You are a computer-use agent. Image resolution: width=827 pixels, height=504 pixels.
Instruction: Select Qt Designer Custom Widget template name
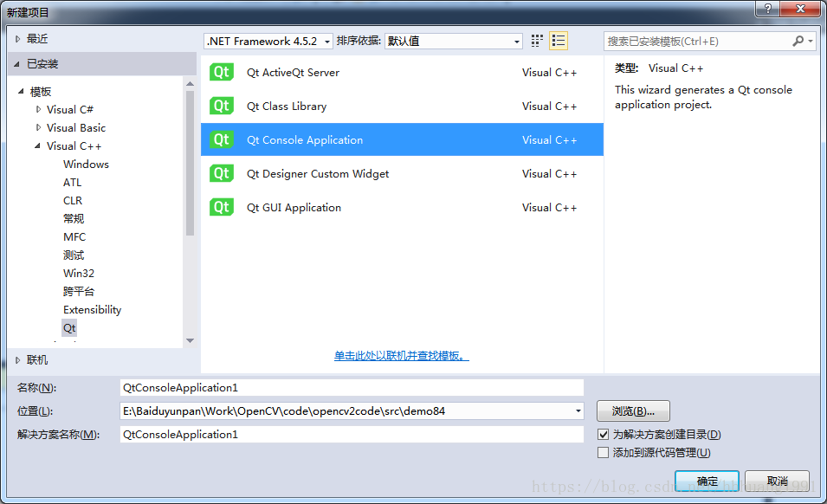(x=318, y=173)
